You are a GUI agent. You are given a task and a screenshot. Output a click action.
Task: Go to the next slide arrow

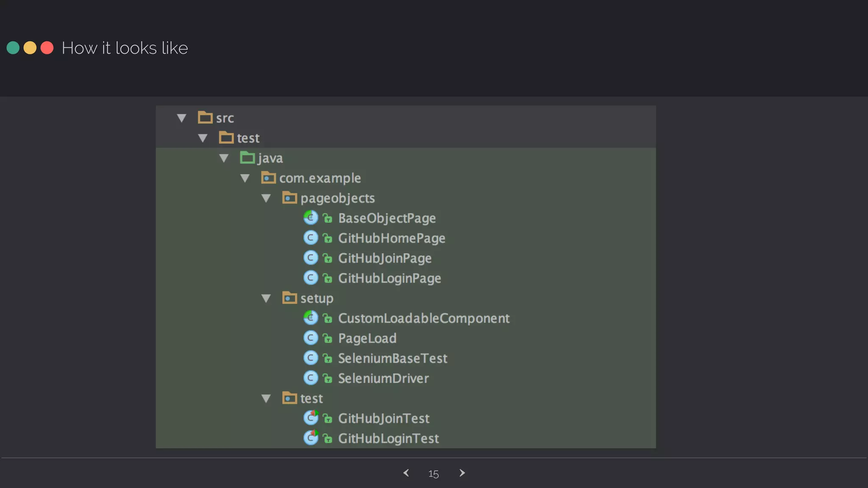(x=462, y=473)
